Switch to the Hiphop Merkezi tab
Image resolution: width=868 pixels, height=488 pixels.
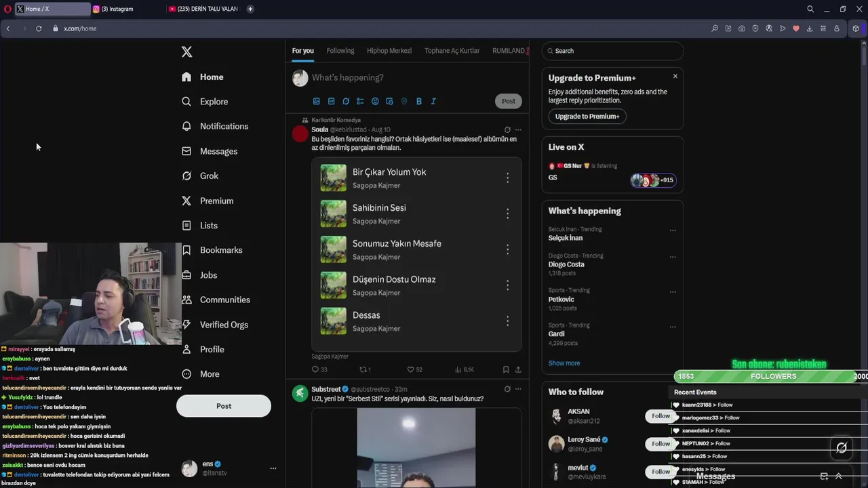click(x=389, y=51)
